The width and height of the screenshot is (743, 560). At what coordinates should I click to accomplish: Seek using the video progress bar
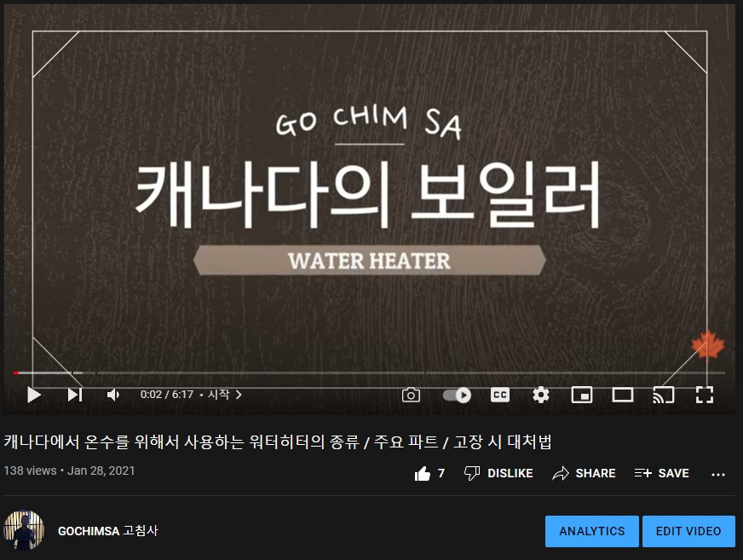click(x=370, y=373)
